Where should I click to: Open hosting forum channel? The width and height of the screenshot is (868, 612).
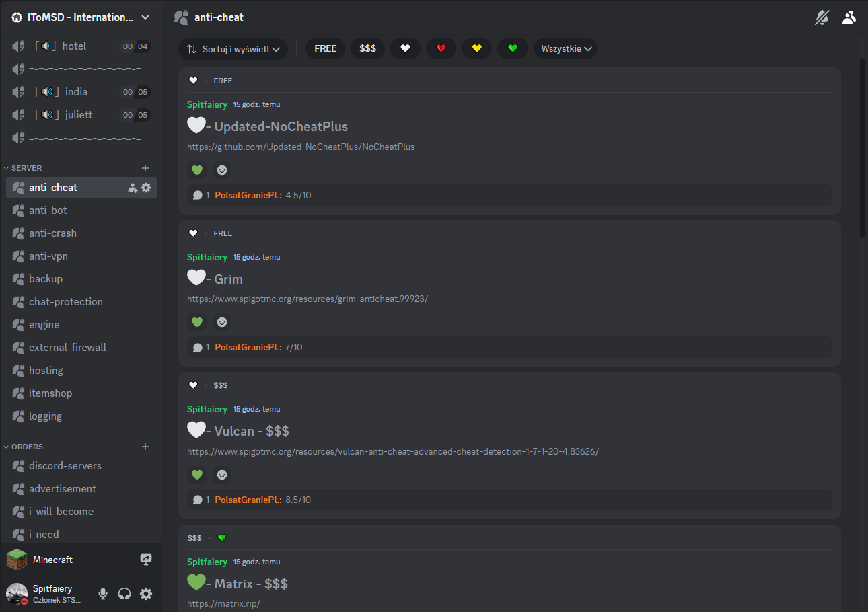click(81, 371)
